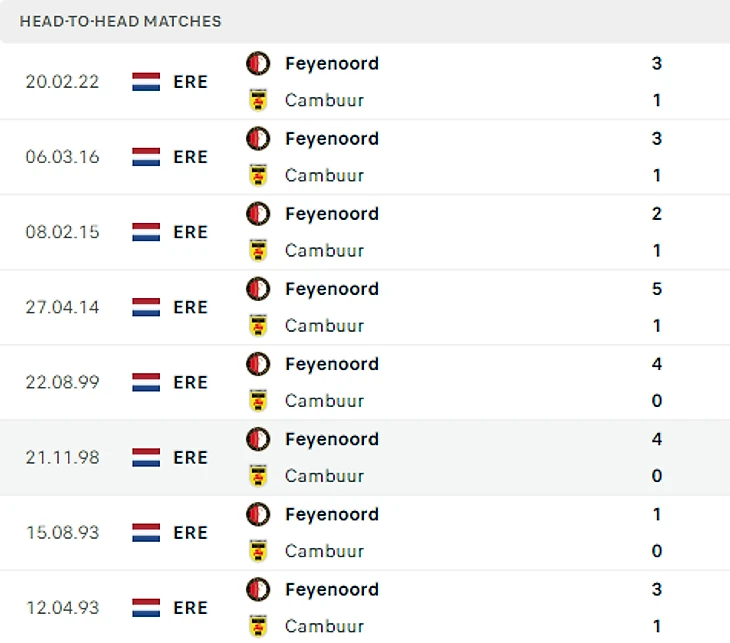Select ERE league label for 20.02.22 match
This screenshot has height=643, width=730.
click(190, 82)
